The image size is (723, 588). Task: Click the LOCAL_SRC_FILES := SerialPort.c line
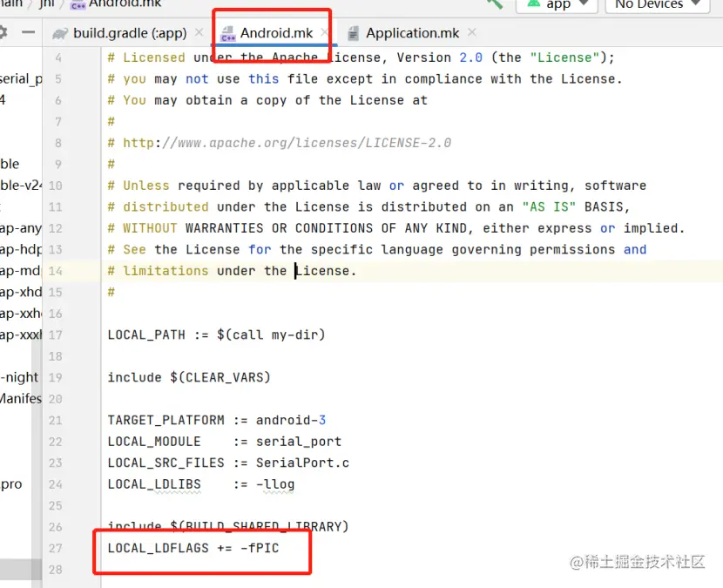pyautogui.click(x=228, y=463)
